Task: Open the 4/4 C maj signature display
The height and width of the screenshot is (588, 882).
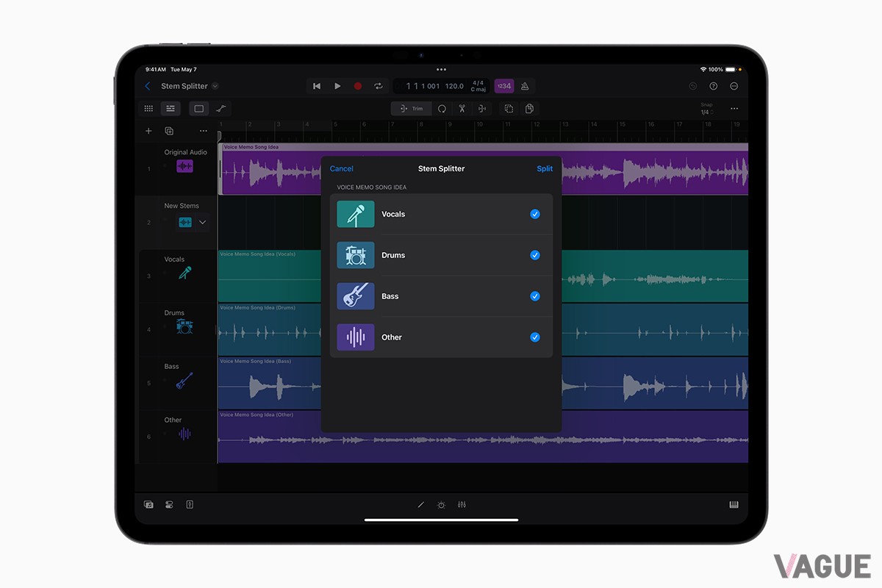Action: pos(478,86)
